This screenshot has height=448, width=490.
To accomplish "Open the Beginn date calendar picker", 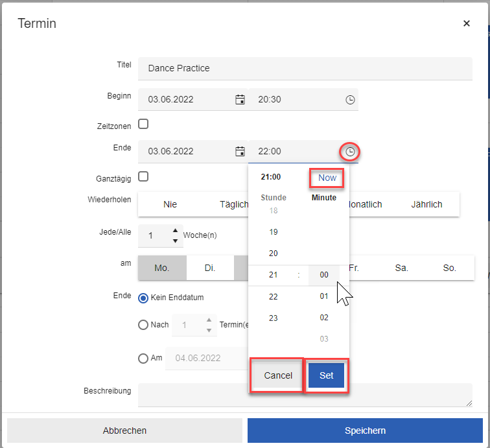I will (x=240, y=100).
